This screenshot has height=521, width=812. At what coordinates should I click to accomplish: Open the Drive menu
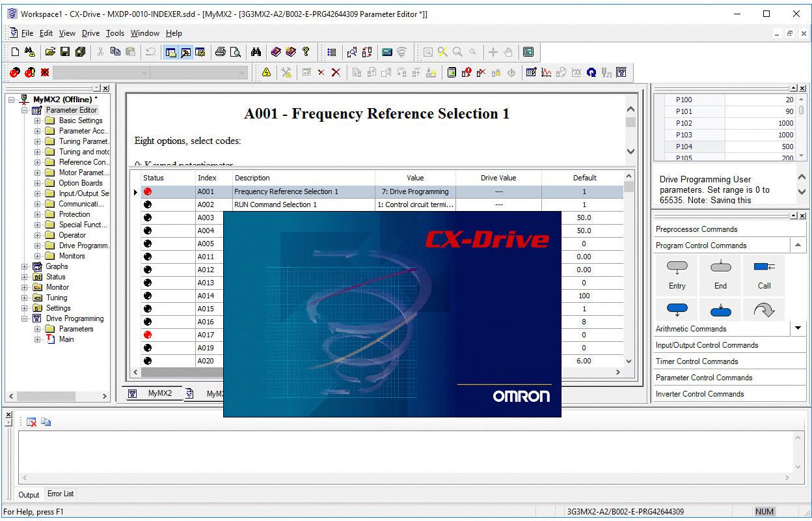(x=90, y=33)
